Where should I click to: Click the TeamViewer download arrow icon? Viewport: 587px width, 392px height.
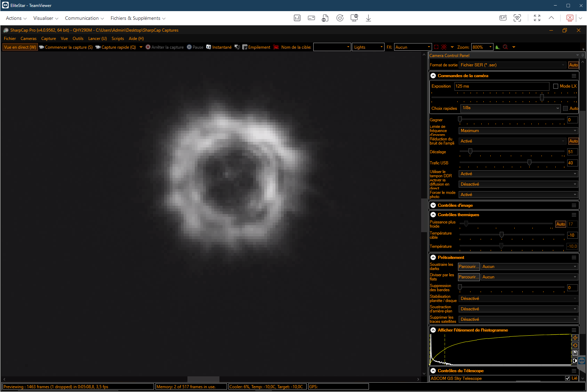pyautogui.click(x=368, y=18)
